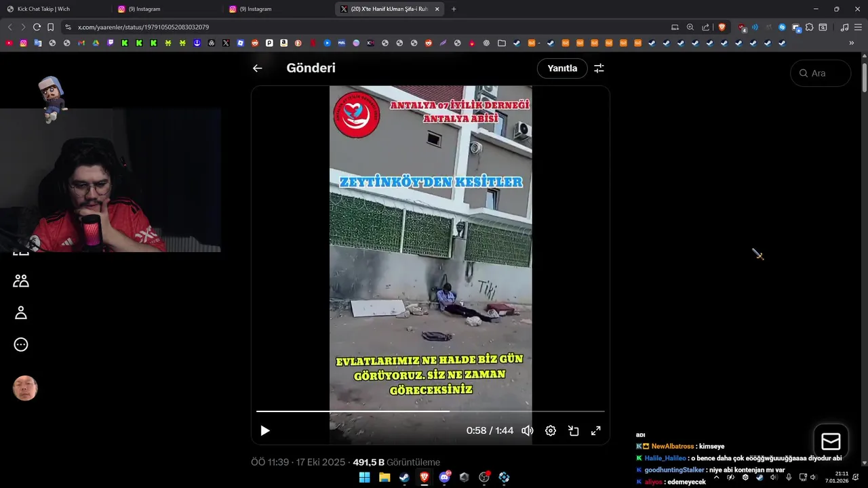
Task: Play the video in the post
Action: pyautogui.click(x=265, y=430)
